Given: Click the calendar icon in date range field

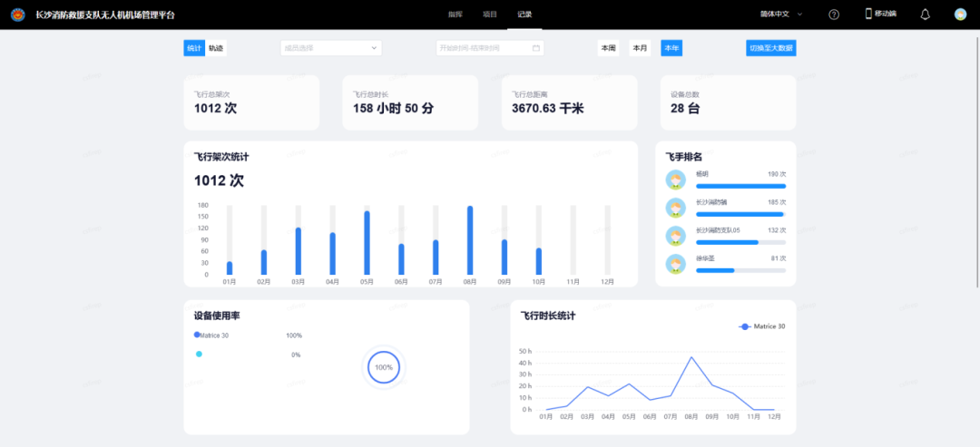Looking at the screenshot, I should click(x=535, y=48).
